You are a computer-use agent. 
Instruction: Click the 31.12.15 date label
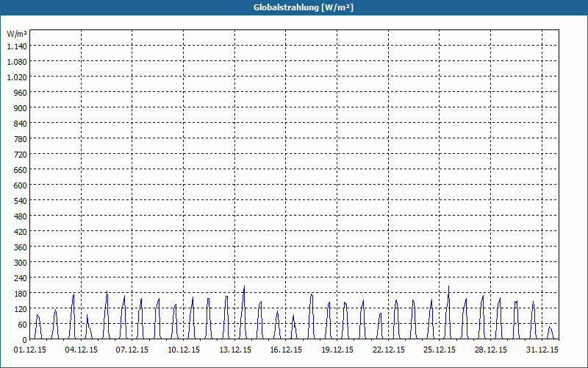542,350
